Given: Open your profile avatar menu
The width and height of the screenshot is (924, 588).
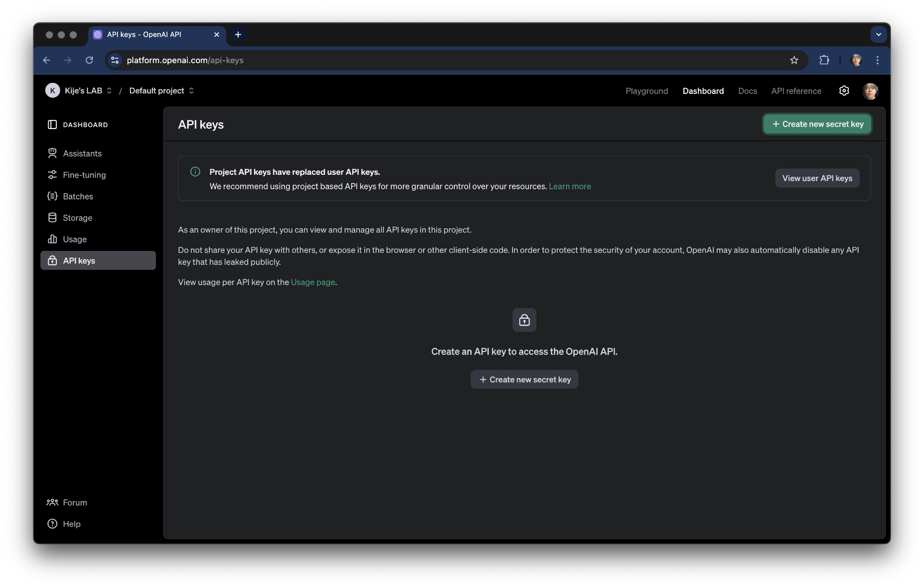Looking at the screenshot, I should coord(871,91).
